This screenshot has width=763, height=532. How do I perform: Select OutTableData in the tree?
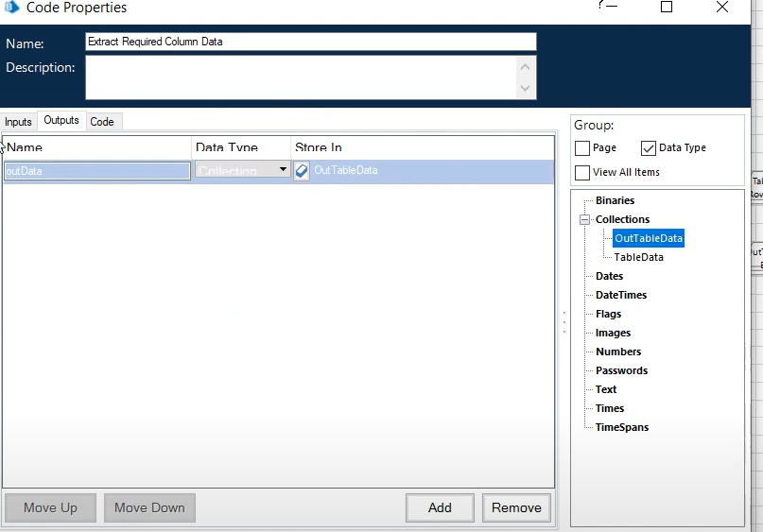coord(649,238)
